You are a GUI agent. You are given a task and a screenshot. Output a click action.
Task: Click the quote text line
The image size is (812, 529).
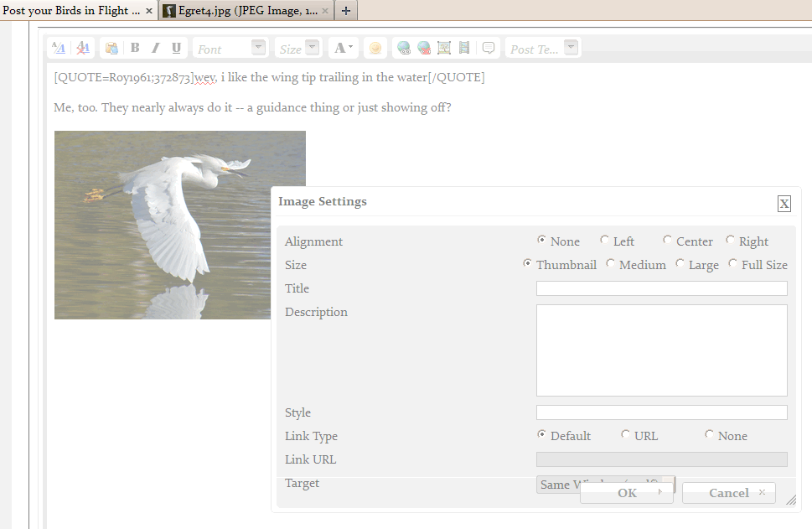click(269, 78)
